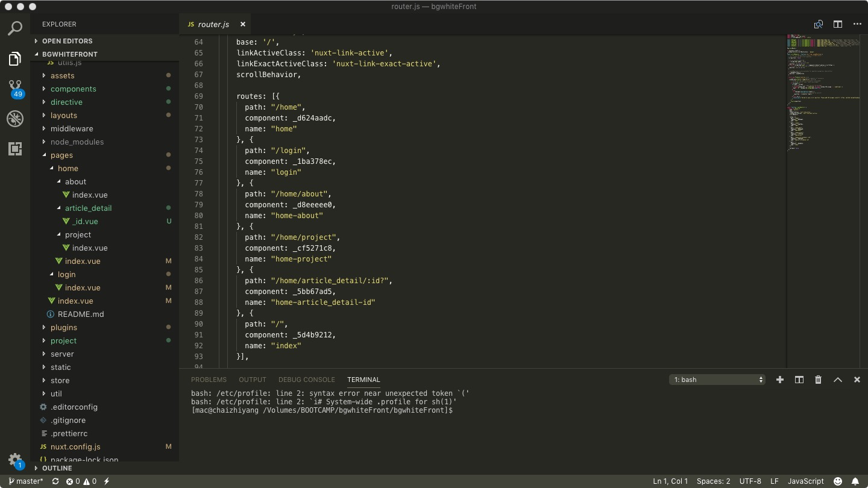Switch to the DEBUG CONSOLE tab
This screenshot has height=488, width=868.
tap(307, 380)
